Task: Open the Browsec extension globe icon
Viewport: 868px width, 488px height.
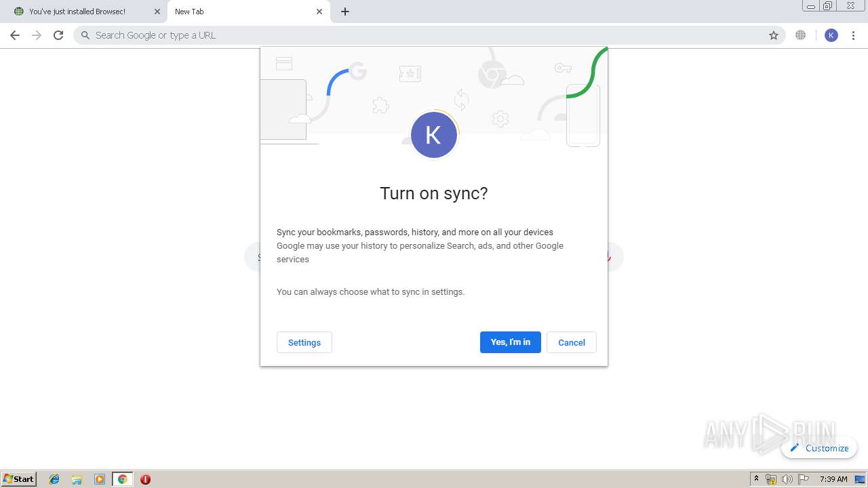Action: tap(801, 35)
